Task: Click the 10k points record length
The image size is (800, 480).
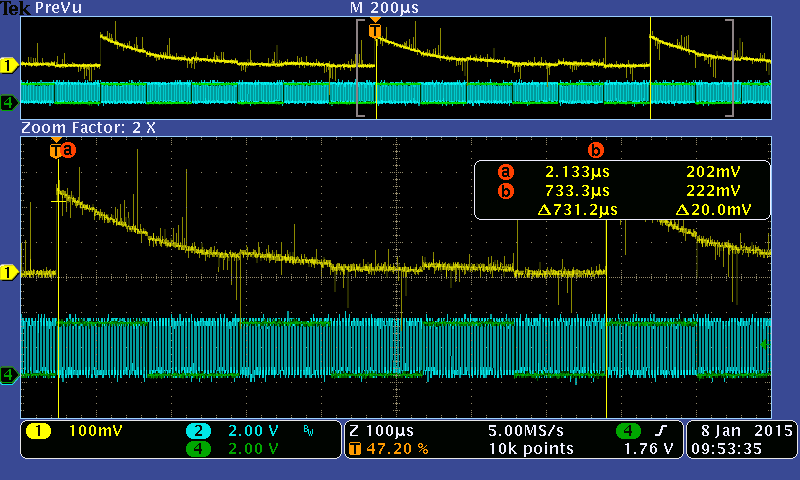Action: pyautogui.click(x=531, y=449)
